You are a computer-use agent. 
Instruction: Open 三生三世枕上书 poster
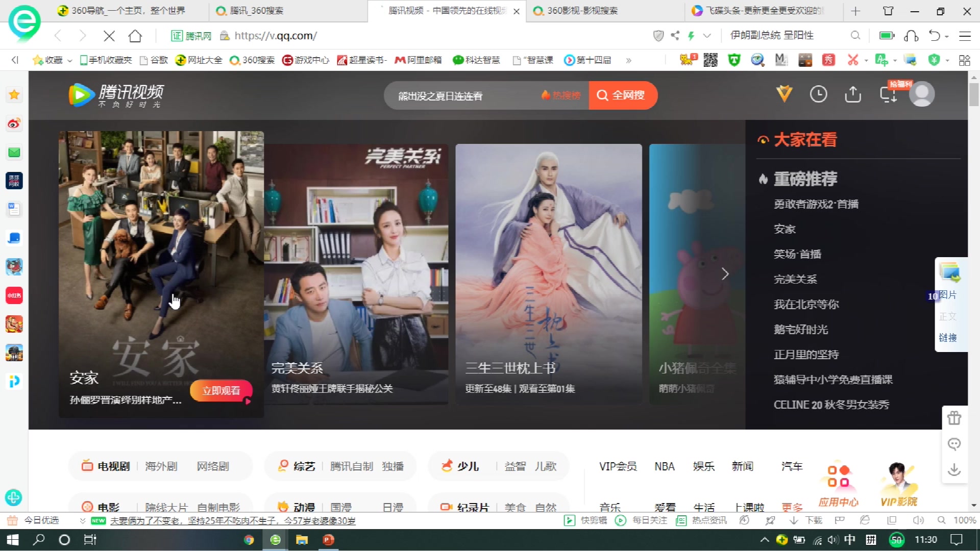[x=549, y=274]
